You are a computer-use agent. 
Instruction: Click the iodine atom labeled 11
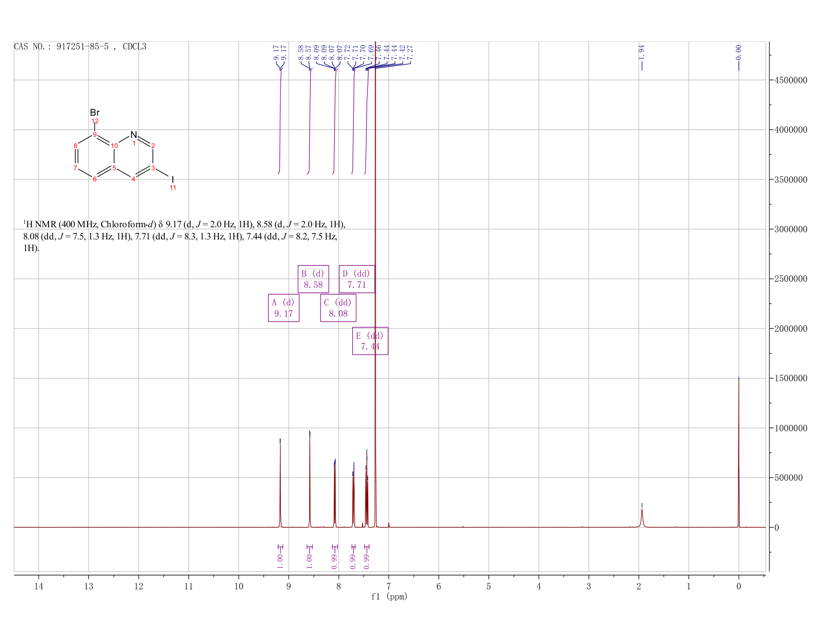172,179
